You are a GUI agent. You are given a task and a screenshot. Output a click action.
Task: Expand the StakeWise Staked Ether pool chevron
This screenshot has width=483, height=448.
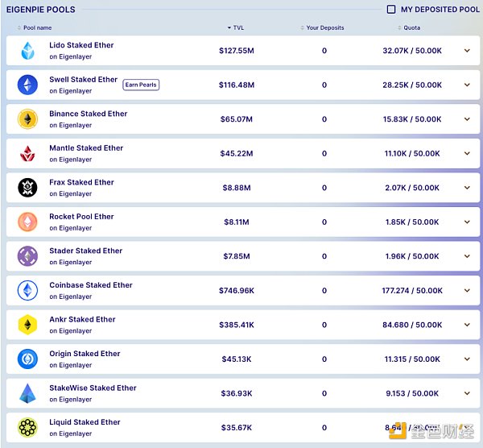click(467, 393)
